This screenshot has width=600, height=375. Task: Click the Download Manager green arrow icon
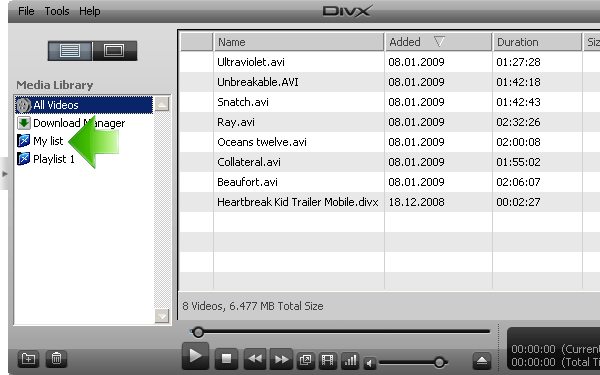click(x=24, y=123)
